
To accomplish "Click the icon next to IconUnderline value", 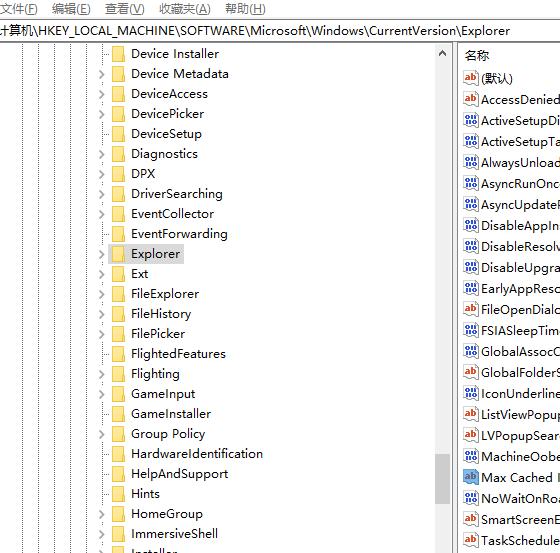I will 470,393.
